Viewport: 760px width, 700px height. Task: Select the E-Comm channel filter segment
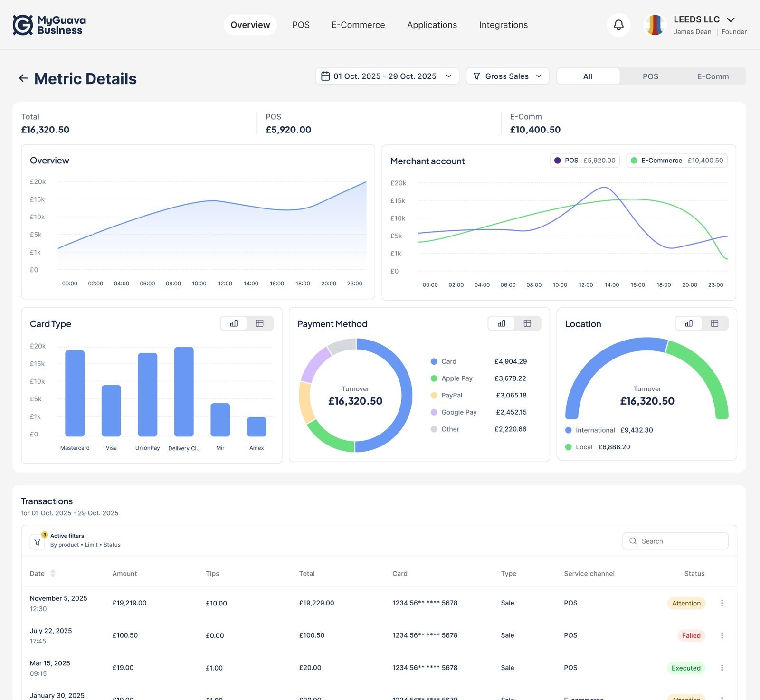713,76
